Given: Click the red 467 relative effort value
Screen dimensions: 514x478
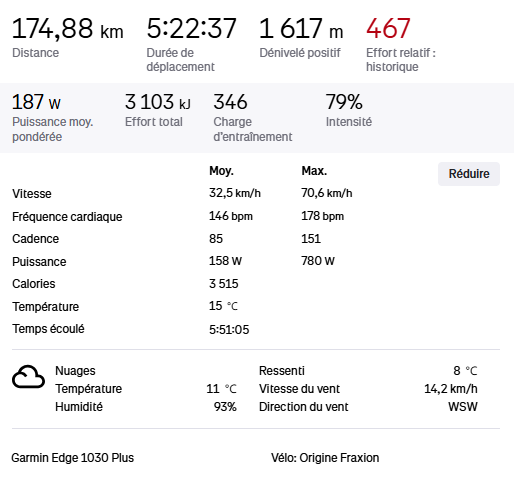Looking at the screenshot, I should (x=388, y=29).
